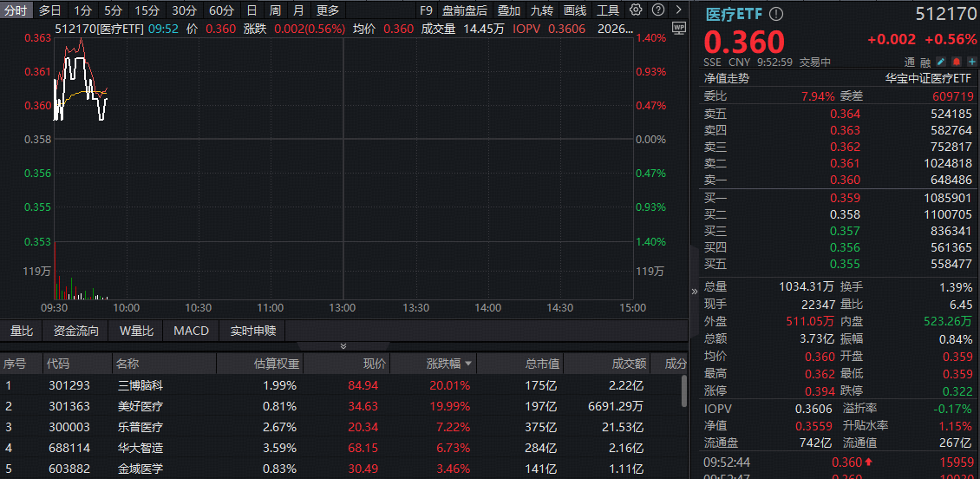Toggle 叠加 overlay comparison
Viewport: 980px width, 479px height.
point(509,10)
